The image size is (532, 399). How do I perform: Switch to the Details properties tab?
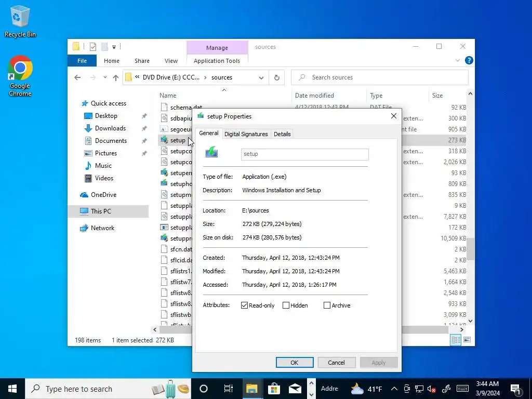[x=282, y=134]
